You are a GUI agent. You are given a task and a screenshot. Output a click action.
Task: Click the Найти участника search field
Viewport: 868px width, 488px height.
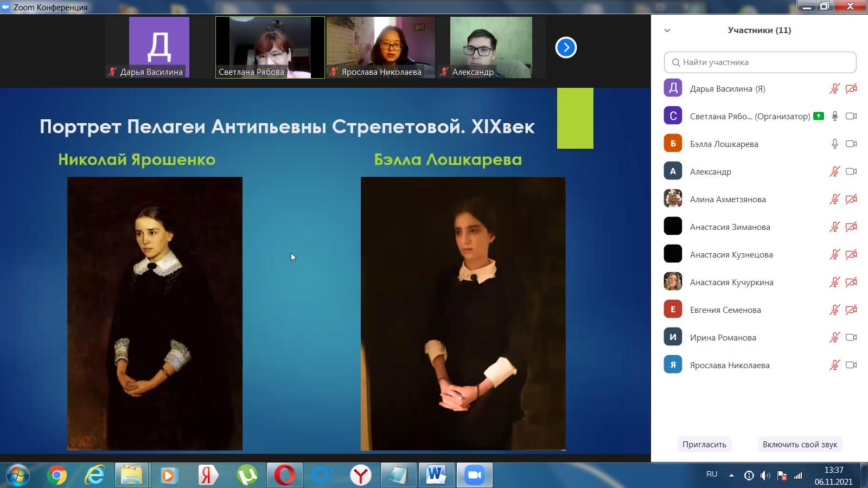760,62
